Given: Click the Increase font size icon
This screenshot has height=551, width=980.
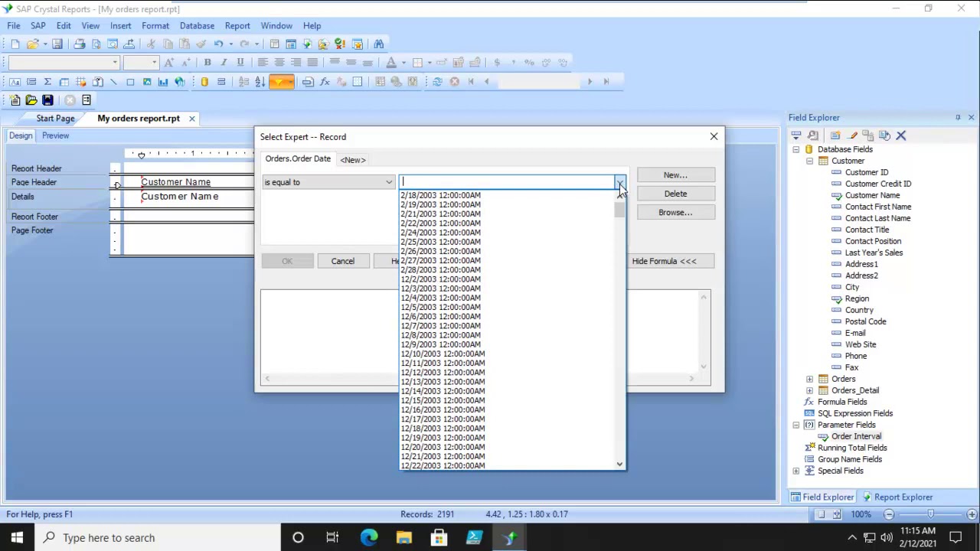Looking at the screenshot, I should point(168,62).
